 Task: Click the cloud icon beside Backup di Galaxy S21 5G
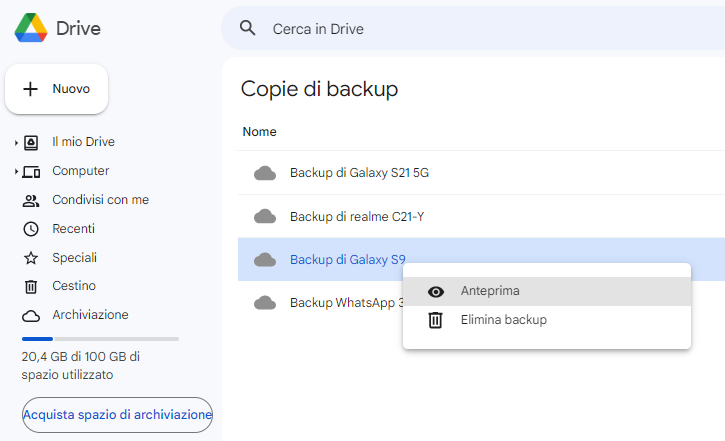point(265,173)
